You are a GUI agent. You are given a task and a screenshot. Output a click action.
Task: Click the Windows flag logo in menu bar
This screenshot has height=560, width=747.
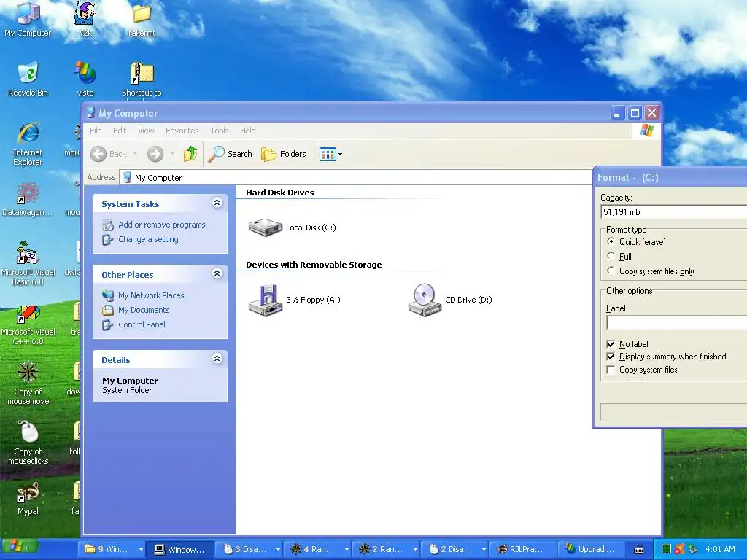tap(647, 130)
